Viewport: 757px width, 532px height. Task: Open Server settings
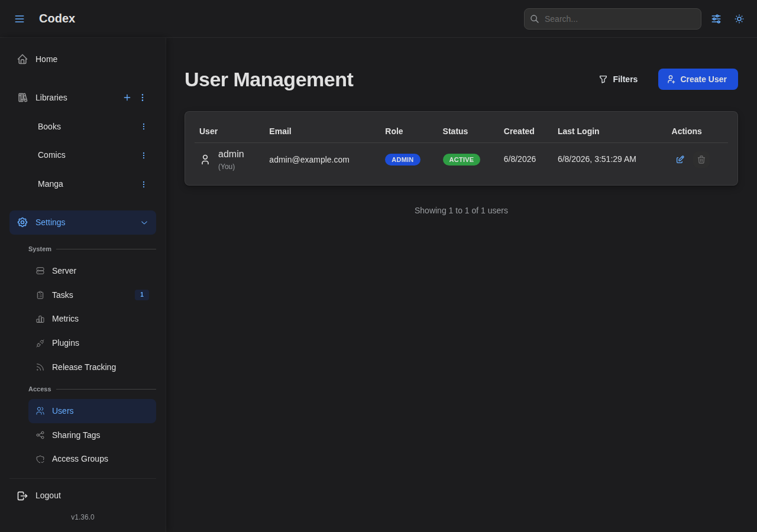(x=92, y=271)
